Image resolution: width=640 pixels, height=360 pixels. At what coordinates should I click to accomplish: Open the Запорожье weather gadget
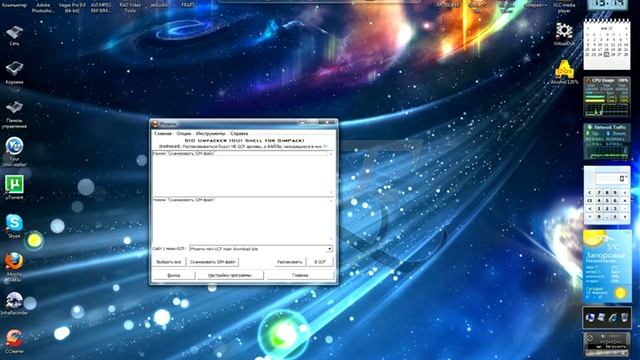pyautogui.click(x=607, y=267)
